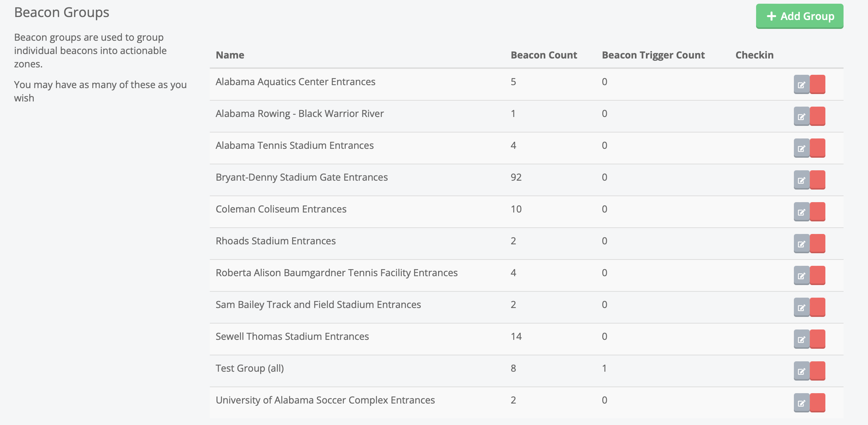
Task: Open edit for Test Group (all)
Action: coord(802,371)
